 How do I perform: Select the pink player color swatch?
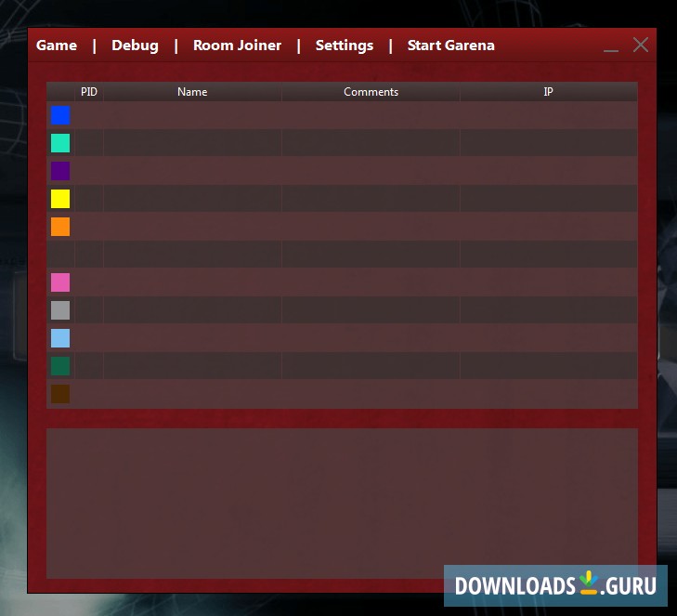pos(60,282)
